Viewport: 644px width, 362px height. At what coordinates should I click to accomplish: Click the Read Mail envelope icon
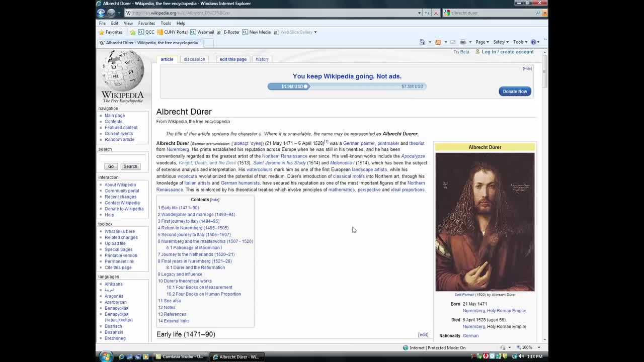(453, 42)
